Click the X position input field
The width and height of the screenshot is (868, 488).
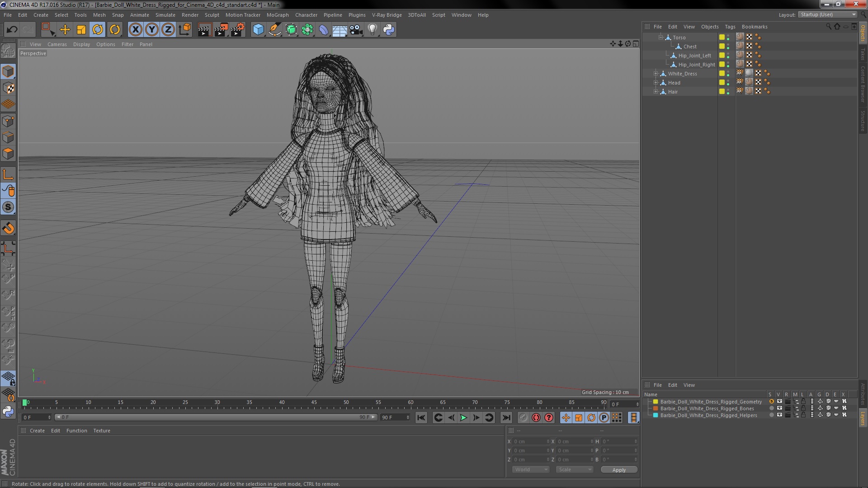click(531, 441)
